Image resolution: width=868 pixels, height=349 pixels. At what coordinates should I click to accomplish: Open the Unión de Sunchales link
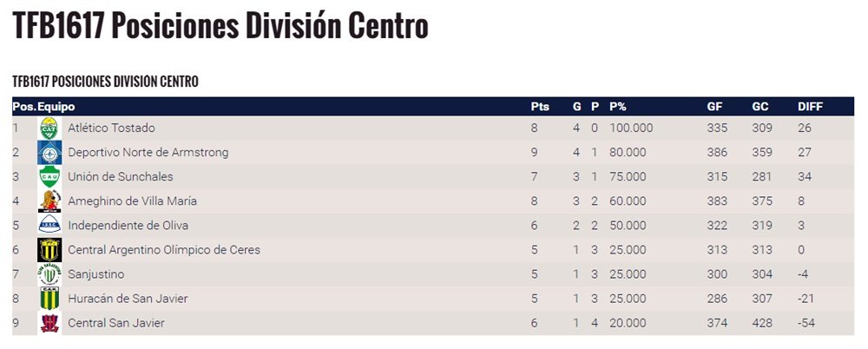click(120, 177)
